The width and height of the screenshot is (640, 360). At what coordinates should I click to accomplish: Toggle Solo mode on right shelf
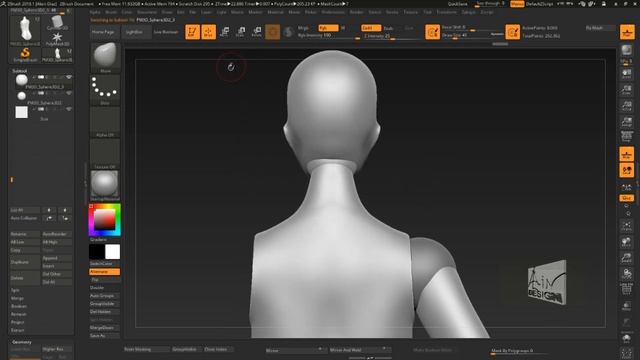pos(627,339)
